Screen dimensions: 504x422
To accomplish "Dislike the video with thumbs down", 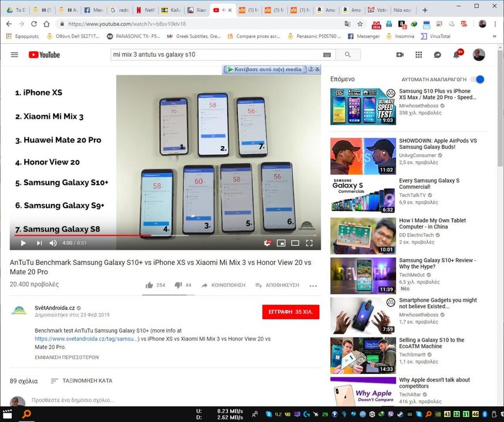I will pos(178,285).
